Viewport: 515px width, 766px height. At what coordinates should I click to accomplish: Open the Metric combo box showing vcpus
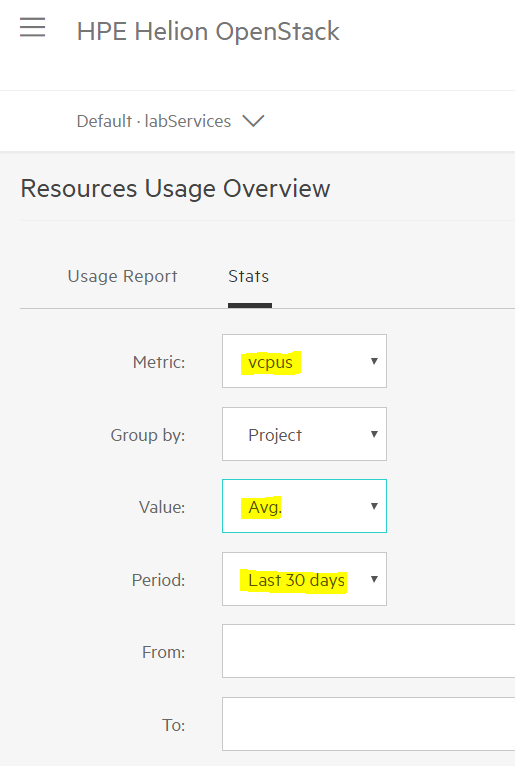tap(304, 361)
